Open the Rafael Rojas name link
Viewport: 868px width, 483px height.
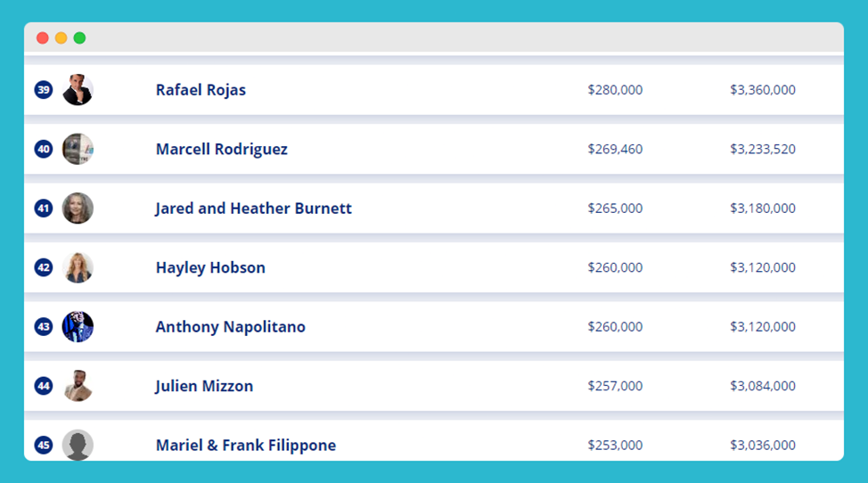pos(201,90)
